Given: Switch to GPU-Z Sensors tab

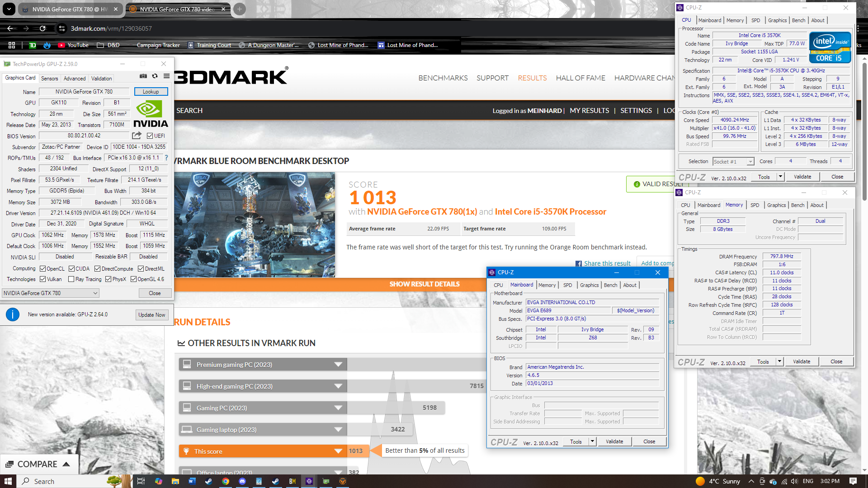Looking at the screenshot, I should point(50,79).
